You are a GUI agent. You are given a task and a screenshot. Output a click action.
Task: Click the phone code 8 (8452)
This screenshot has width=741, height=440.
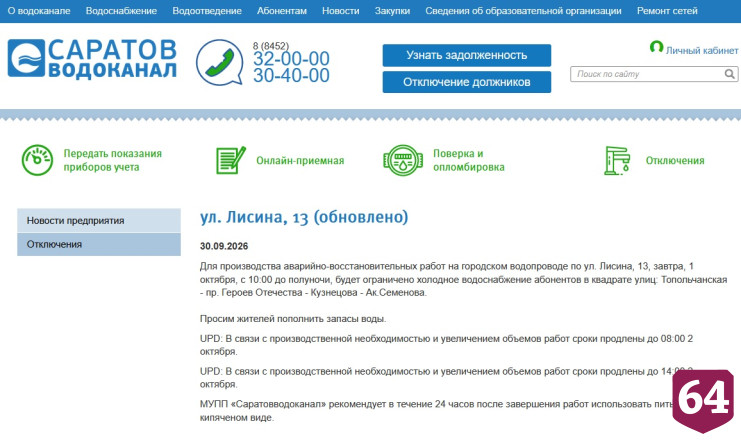(x=271, y=46)
